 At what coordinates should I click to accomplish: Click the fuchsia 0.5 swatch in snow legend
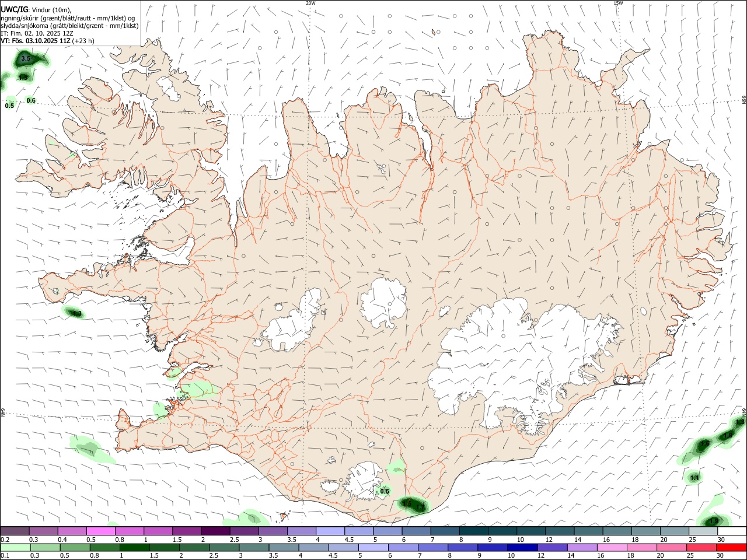pos(102,531)
